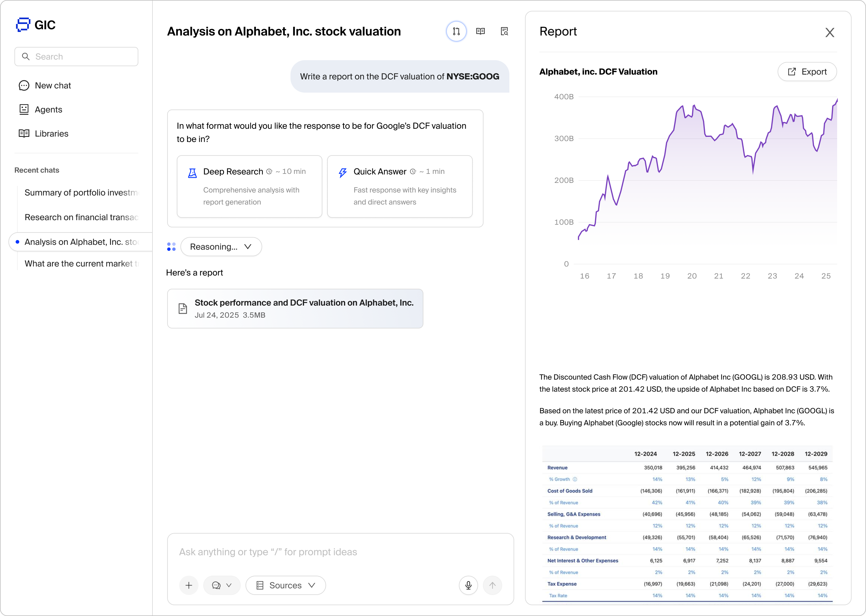This screenshot has width=866, height=616.
Task: Close the Report panel
Action: [830, 32]
